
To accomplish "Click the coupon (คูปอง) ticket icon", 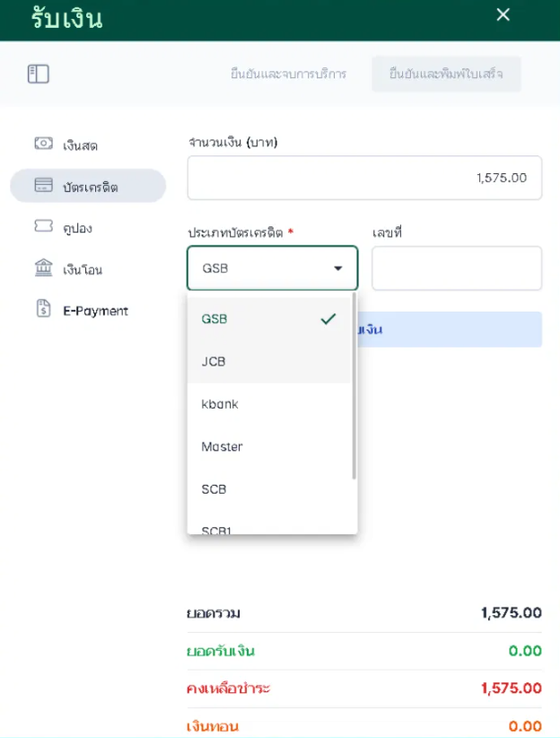I will click(x=43, y=227).
